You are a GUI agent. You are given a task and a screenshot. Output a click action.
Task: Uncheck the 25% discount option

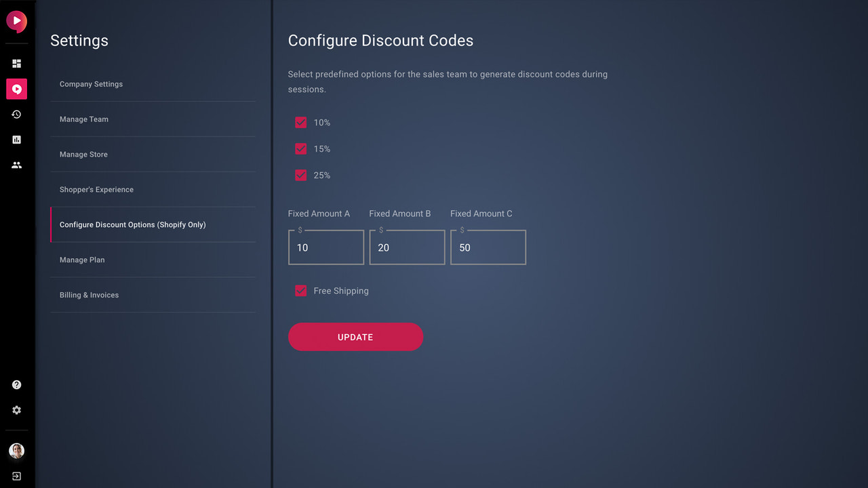click(x=300, y=175)
